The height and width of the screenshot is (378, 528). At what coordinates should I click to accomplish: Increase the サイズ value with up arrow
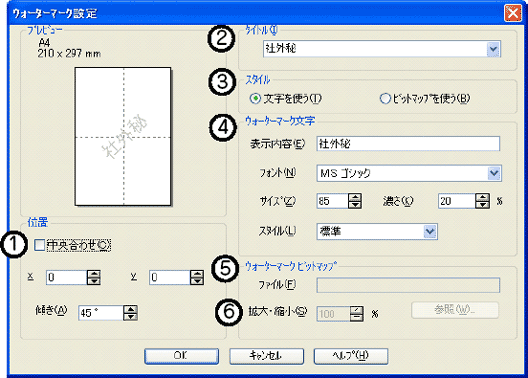[355, 198]
